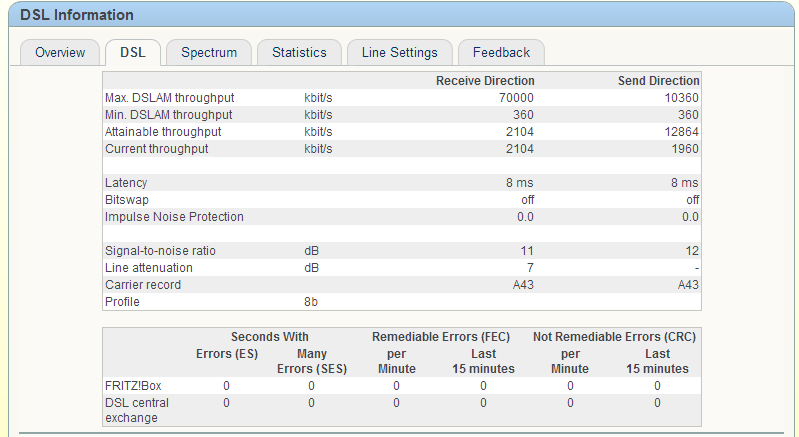Click the Bitswap row label
This screenshot has width=799, height=437.
[x=126, y=200]
